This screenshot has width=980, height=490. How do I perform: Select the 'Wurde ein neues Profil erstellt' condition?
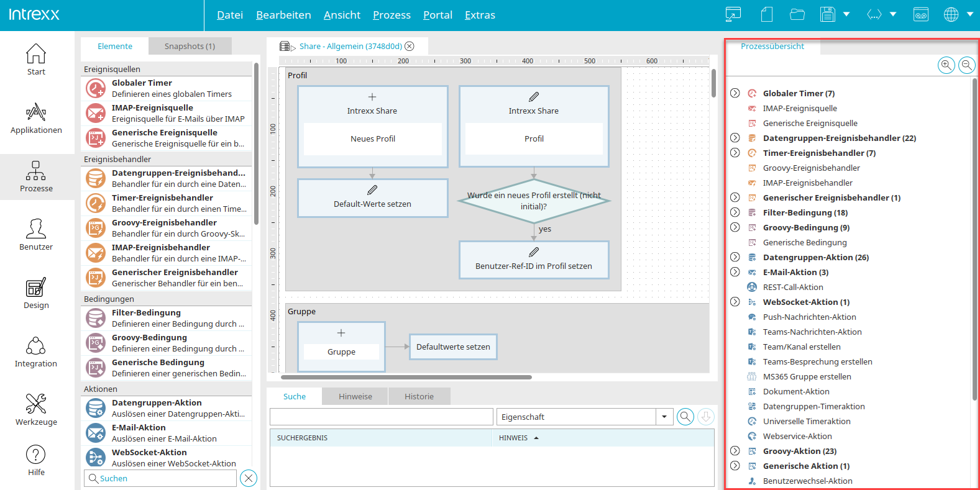coord(534,201)
